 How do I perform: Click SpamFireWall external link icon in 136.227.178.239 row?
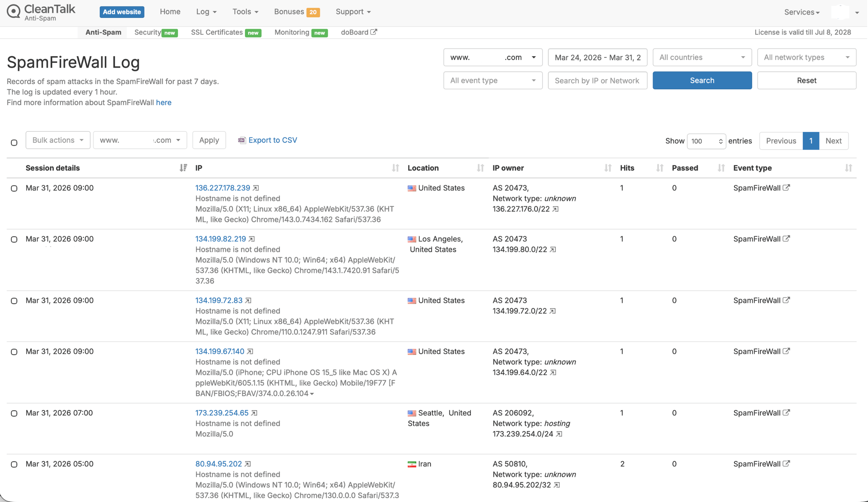(786, 188)
